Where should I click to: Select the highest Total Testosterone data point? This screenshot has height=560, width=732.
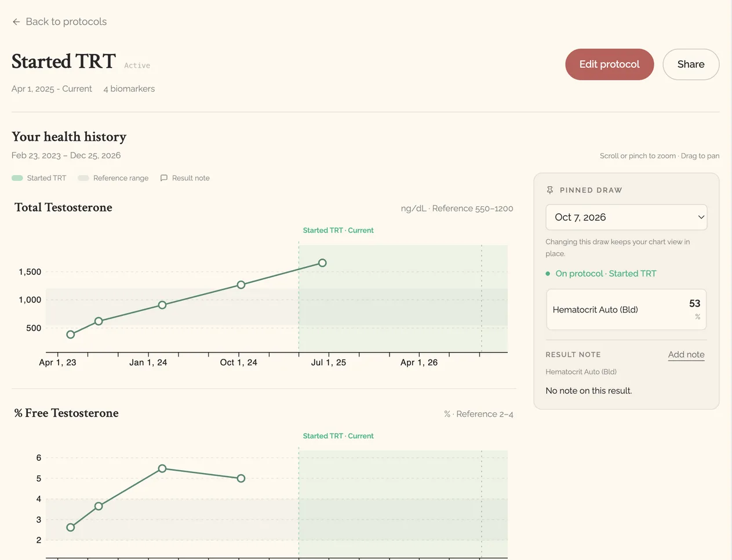coord(322,263)
